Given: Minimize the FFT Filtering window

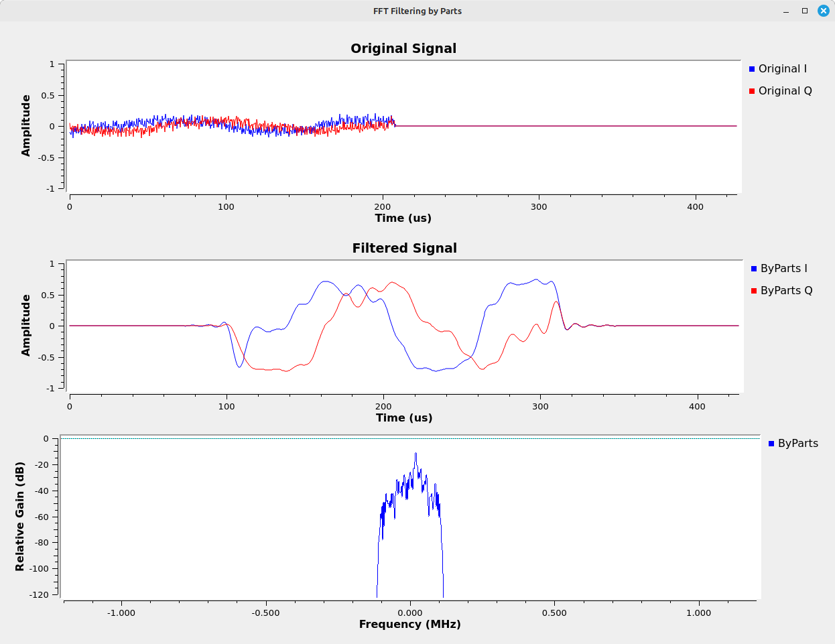Looking at the screenshot, I should (786, 11).
